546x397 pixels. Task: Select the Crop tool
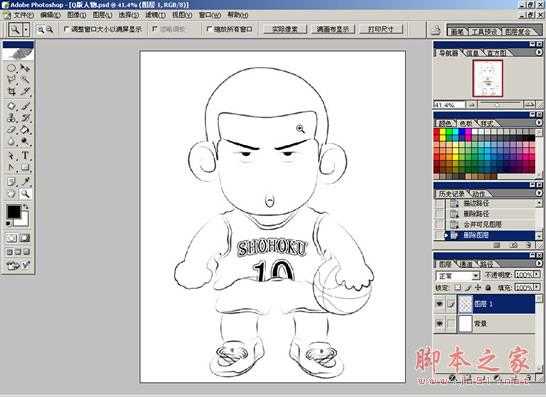point(11,92)
